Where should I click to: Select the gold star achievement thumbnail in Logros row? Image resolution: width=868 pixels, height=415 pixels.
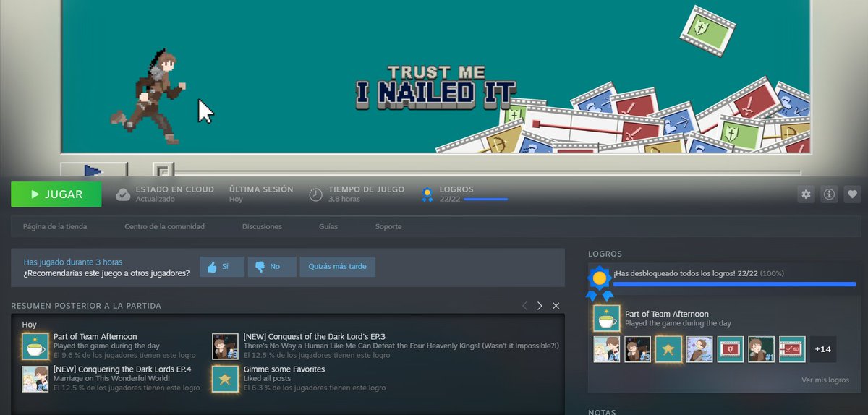pyautogui.click(x=668, y=349)
